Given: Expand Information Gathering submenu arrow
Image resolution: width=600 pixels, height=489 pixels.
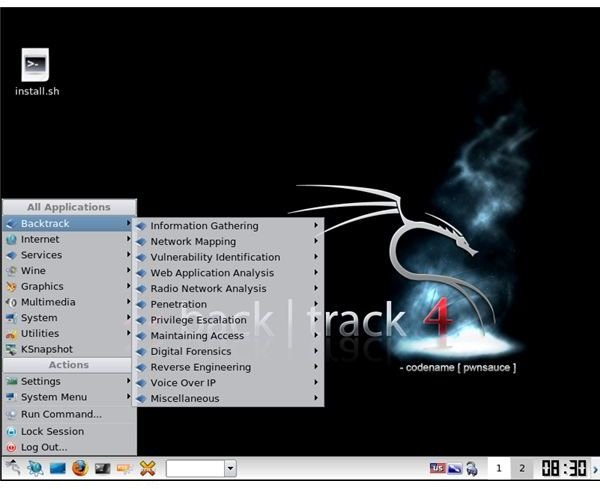Looking at the screenshot, I should [316, 225].
